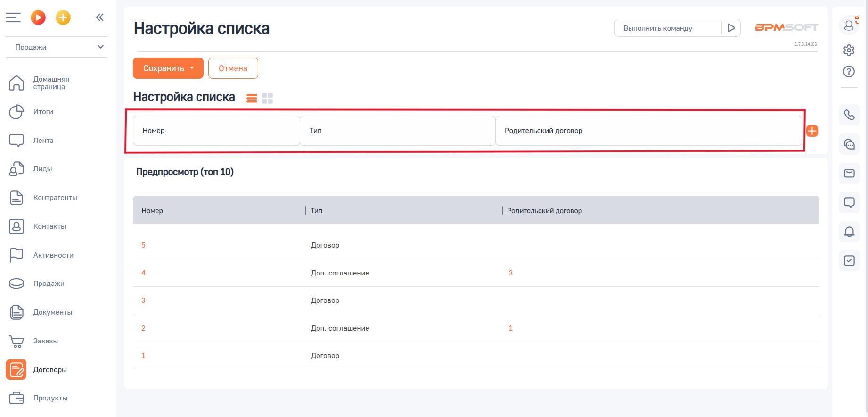Expand the Сохранить button dropdown arrow
868x417 pixels.
coord(192,68)
